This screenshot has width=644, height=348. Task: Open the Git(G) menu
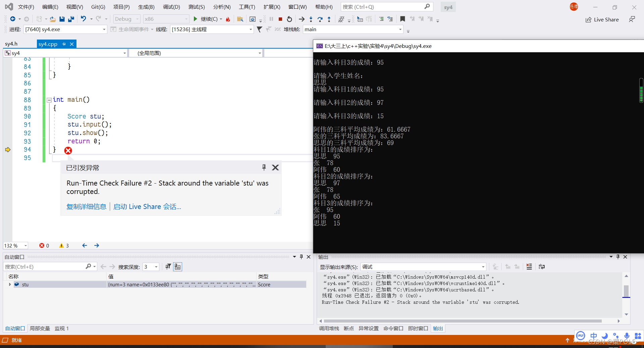coord(98,7)
